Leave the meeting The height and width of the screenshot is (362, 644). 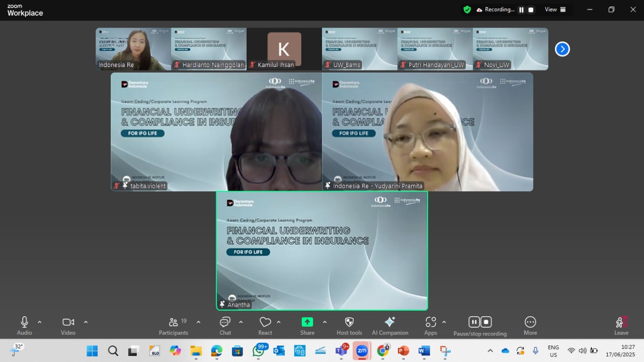point(621,326)
